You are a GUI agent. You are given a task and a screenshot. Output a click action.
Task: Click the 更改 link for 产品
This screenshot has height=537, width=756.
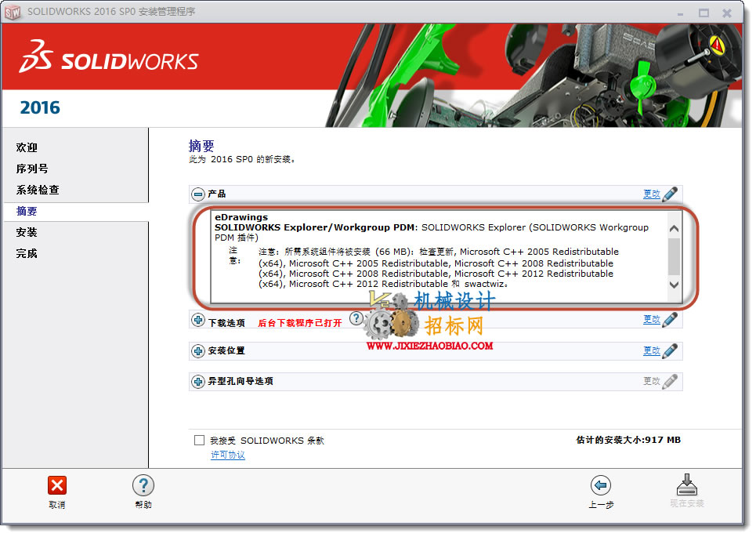(x=651, y=194)
